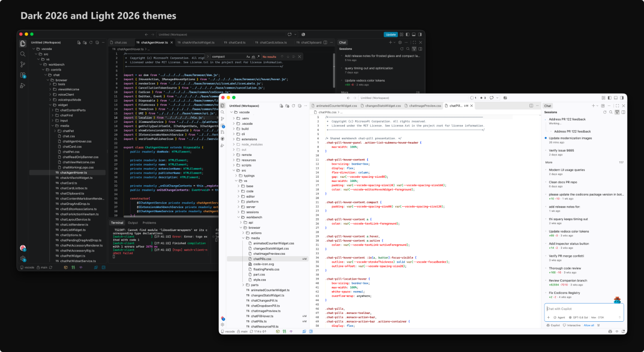Search sessions in dark window chat panel
644x352 pixels.
click(408, 49)
